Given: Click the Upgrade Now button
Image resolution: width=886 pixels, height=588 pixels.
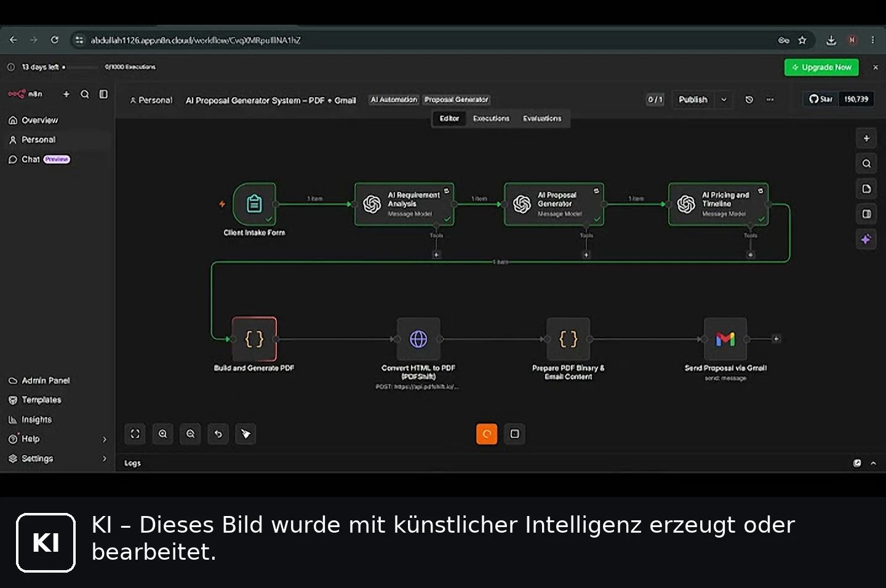Looking at the screenshot, I should coord(821,67).
